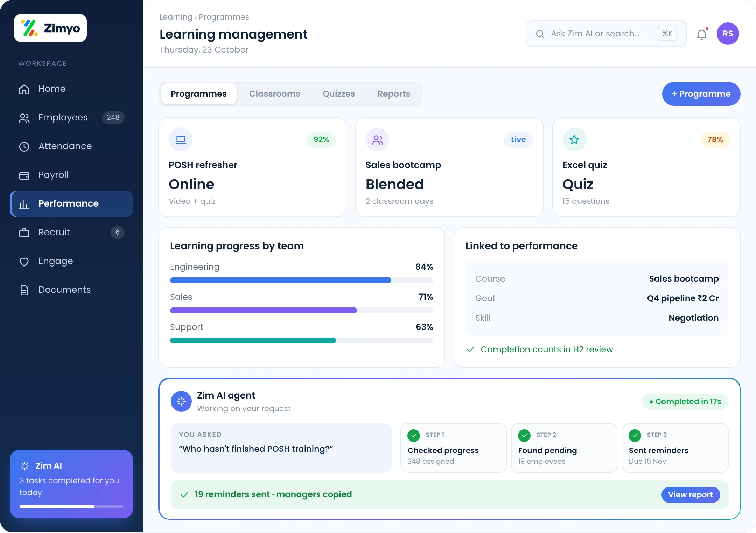This screenshot has width=756, height=533.
Task: Click the View report button
Action: tap(691, 494)
